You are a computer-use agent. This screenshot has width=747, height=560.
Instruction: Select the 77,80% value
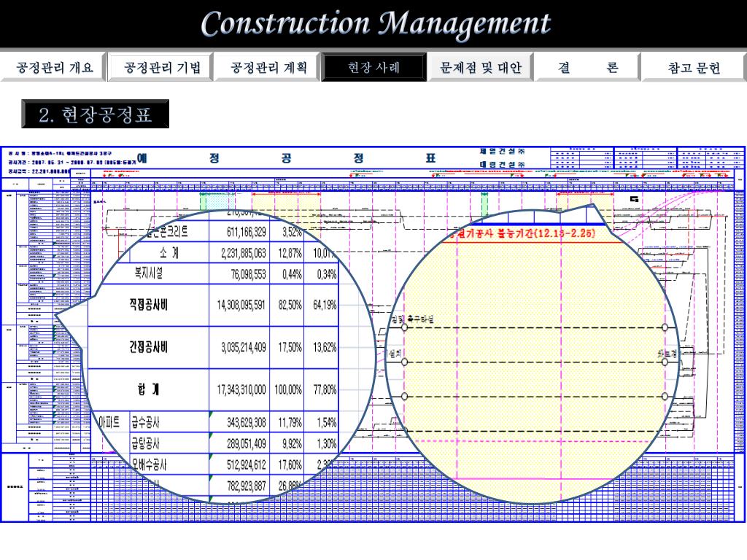325,390
